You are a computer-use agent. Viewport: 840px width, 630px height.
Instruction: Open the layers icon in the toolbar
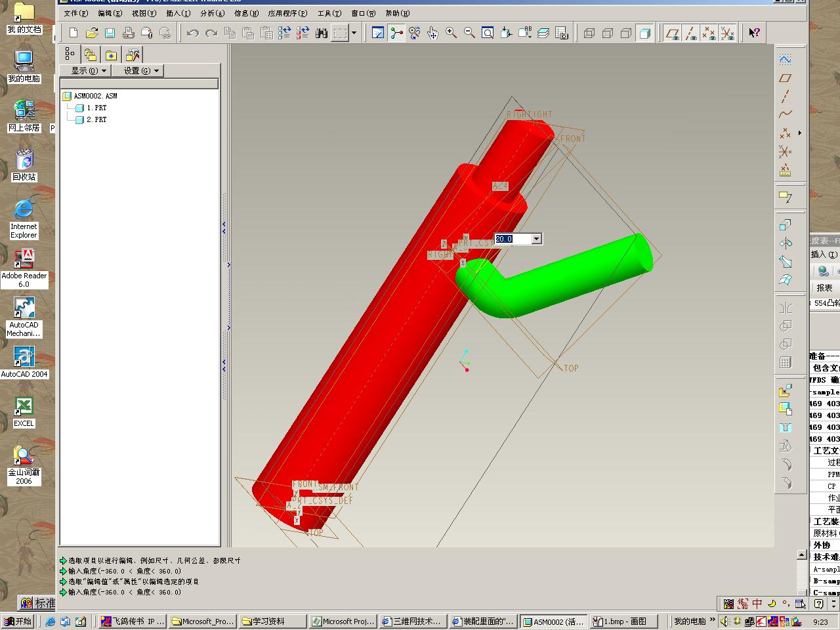click(x=543, y=33)
